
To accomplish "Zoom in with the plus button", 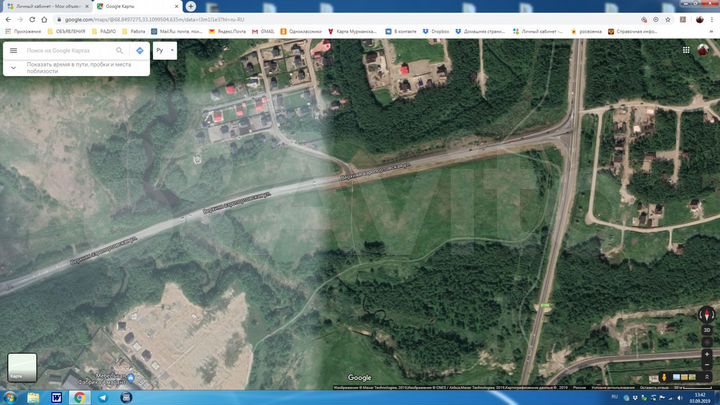I will (x=707, y=354).
